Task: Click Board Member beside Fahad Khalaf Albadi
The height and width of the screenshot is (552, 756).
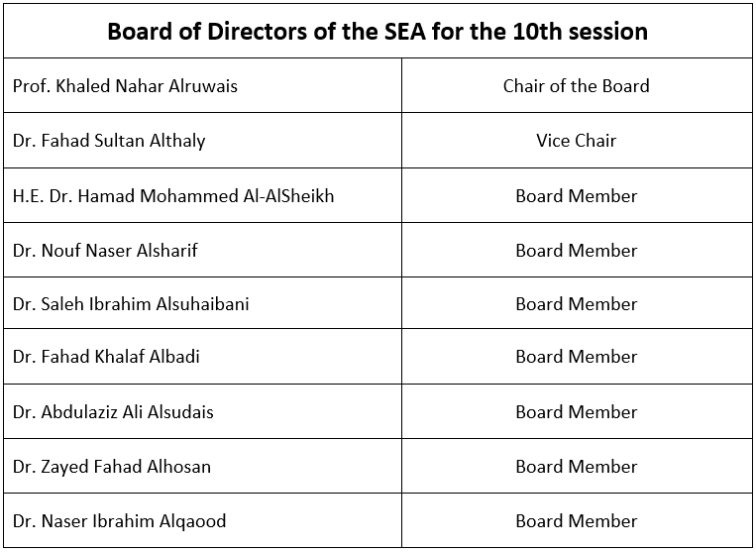Action: click(576, 356)
